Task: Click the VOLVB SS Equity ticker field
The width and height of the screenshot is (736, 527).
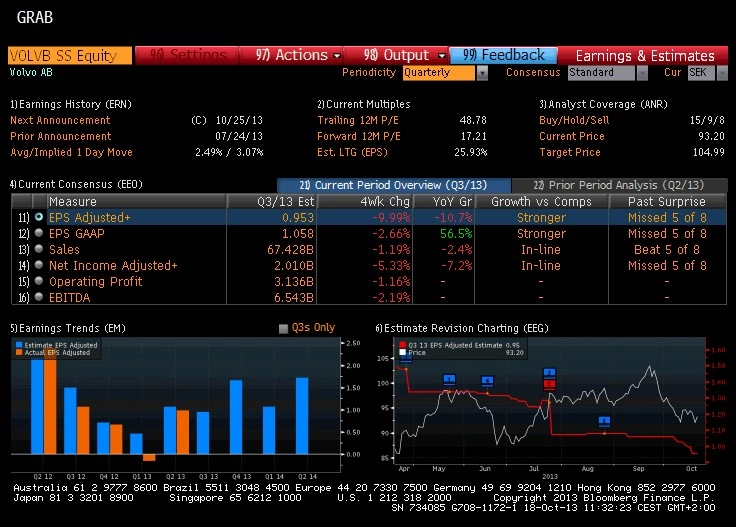Action: point(70,55)
